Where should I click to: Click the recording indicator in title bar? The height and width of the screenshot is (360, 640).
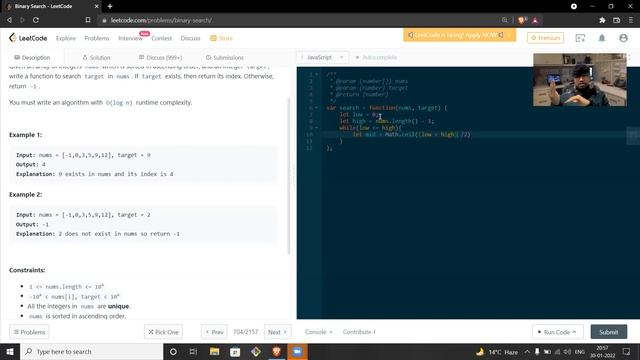[574, 6]
